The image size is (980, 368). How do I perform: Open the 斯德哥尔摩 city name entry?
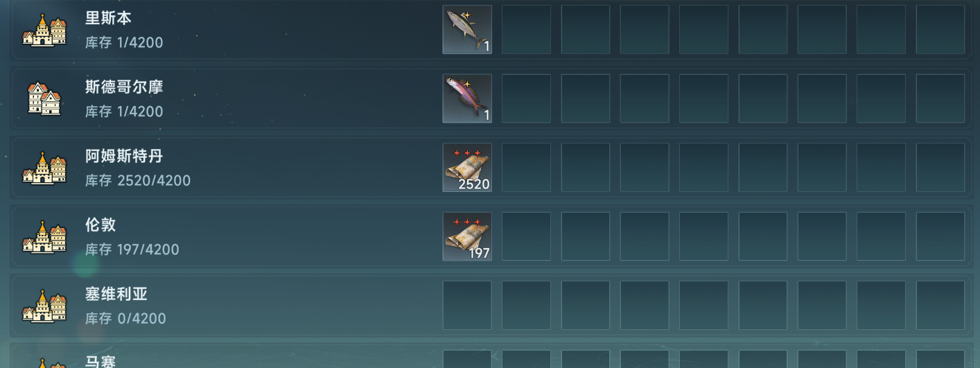[124, 87]
